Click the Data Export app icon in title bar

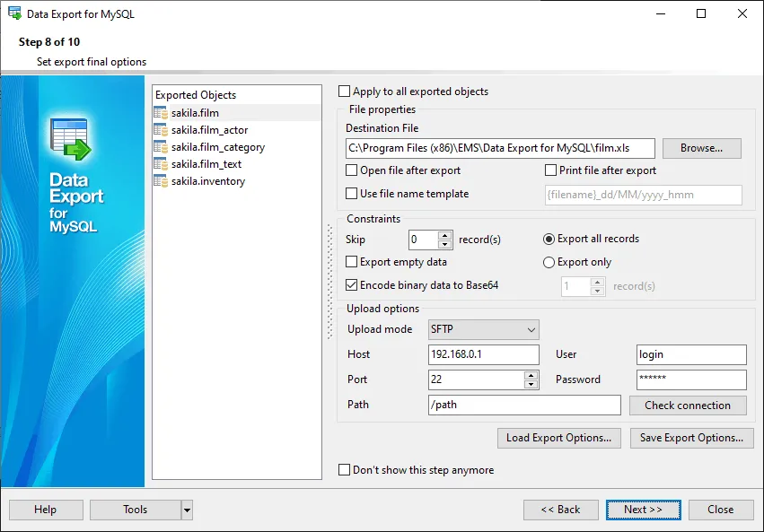[x=14, y=13]
